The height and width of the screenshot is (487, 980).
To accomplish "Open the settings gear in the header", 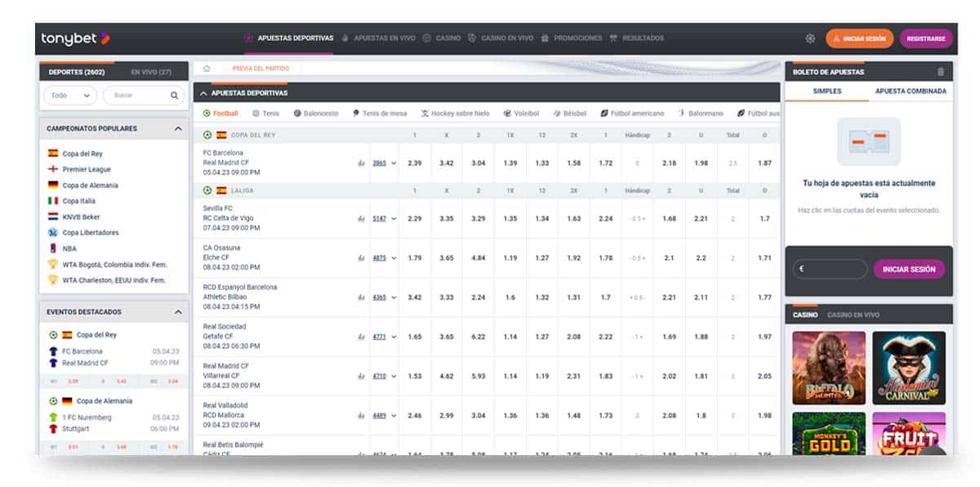I will 810,38.
